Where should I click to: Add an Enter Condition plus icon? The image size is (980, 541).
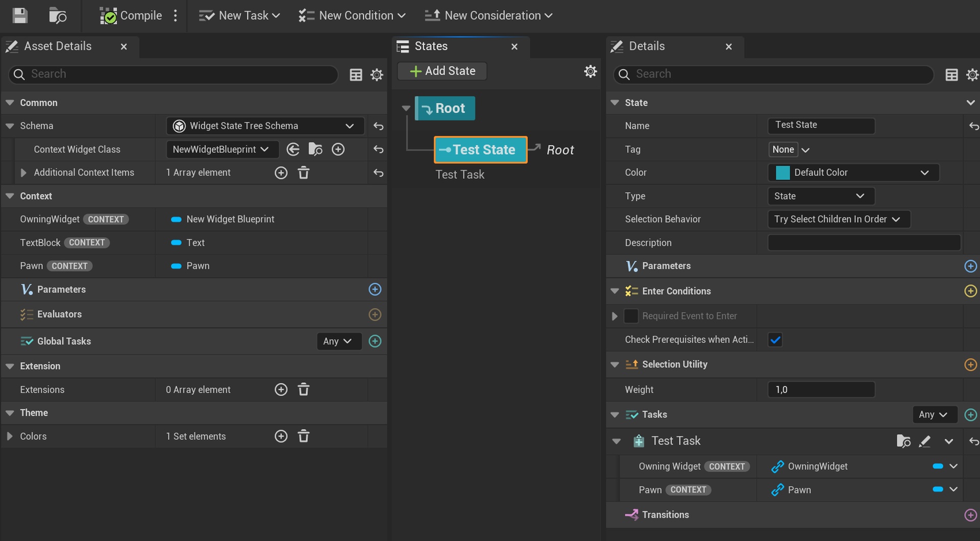click(970, 291)
